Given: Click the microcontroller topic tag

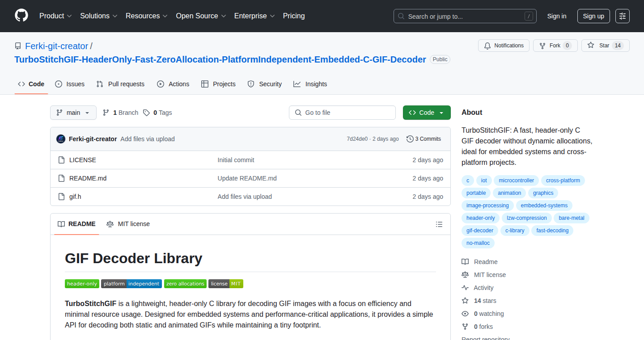Looking at the screenshot, I should [x=517, y=180].
